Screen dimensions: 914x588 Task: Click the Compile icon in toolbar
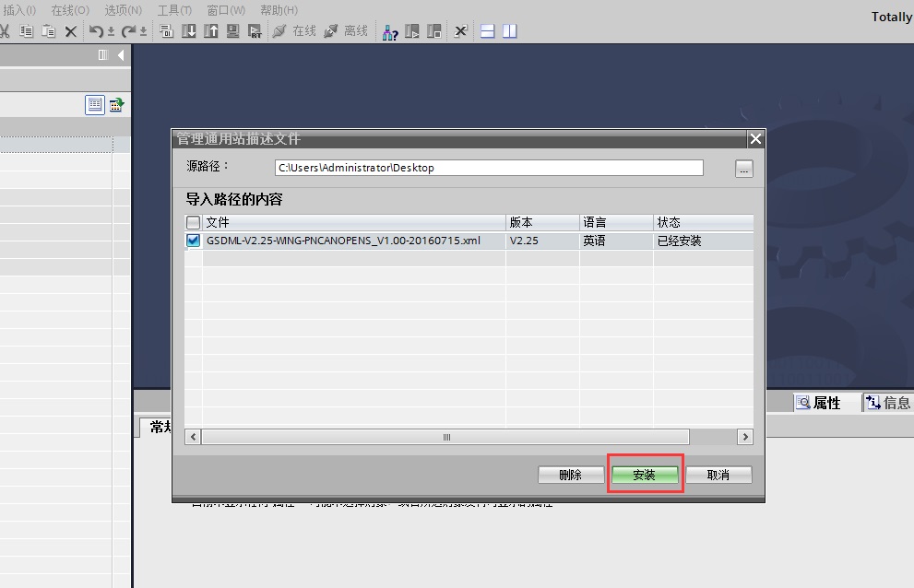click(x=166, y=31)
